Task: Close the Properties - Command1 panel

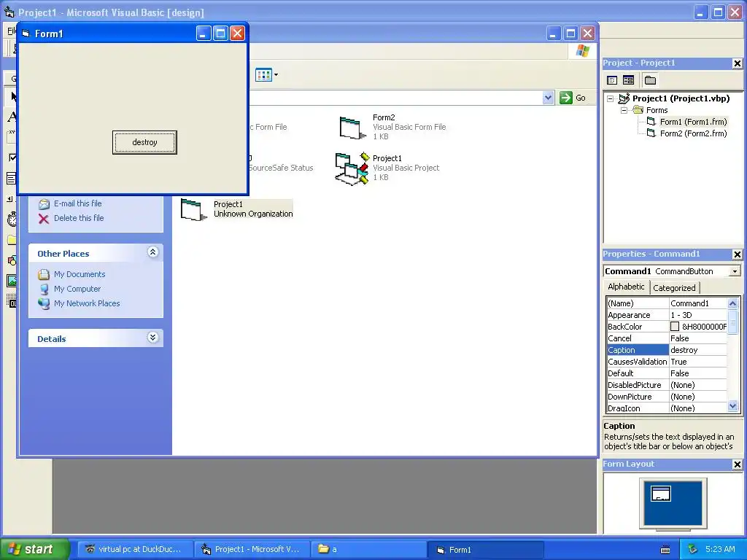Action: pyautogui.click(x=737, y=254)
